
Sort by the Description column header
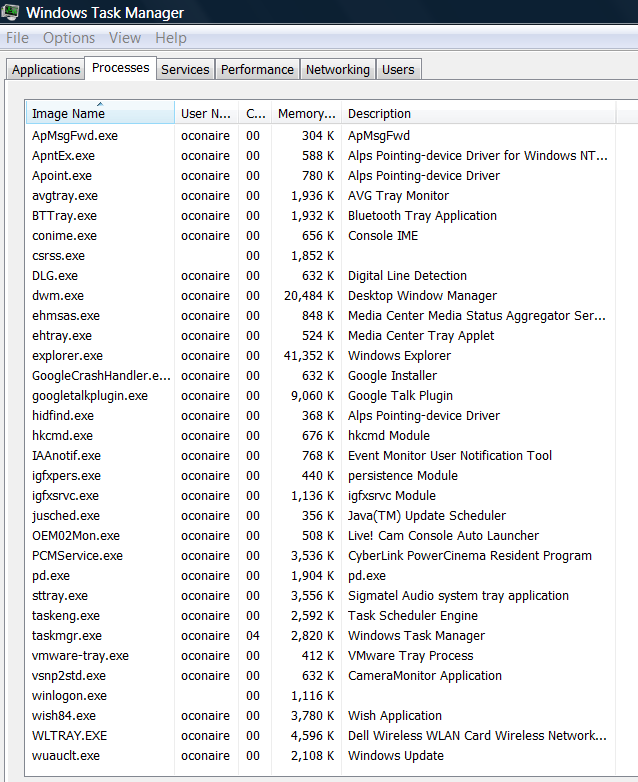coord(479,114)
